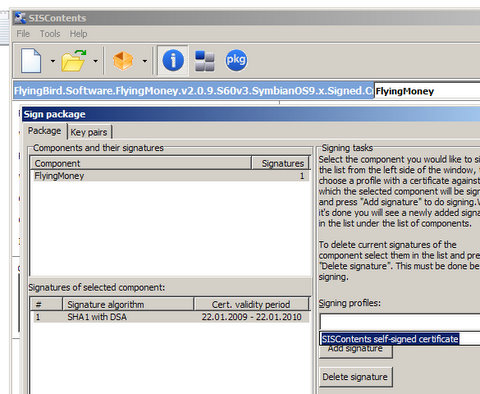480x394 pixels.
Task: Click the FlyingMoney name field
Action: point(427,91)
